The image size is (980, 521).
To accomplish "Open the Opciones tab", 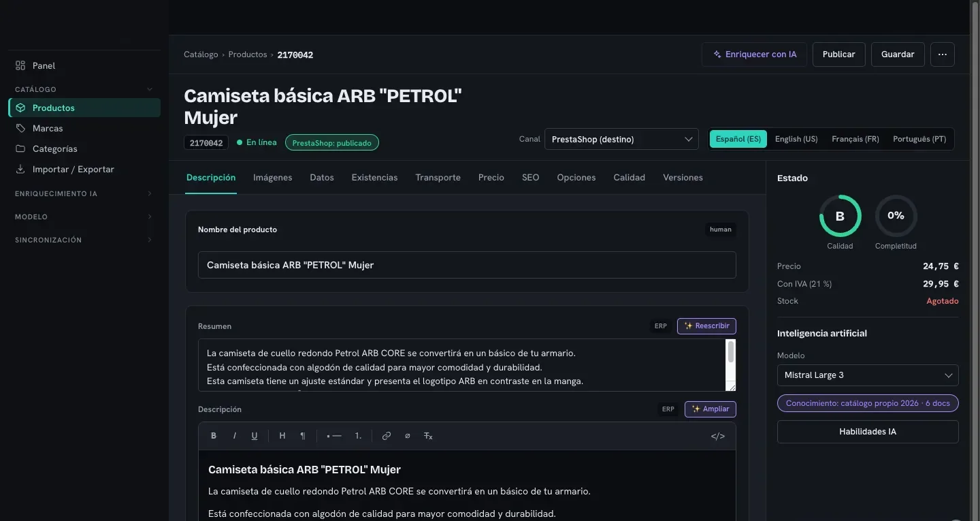I will (576, 177).
